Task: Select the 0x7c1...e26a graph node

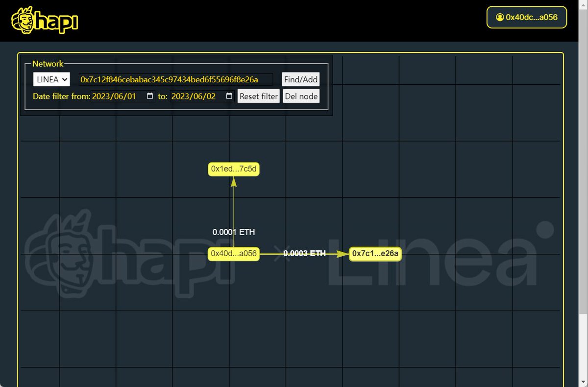Action: (x=375, y=253)
